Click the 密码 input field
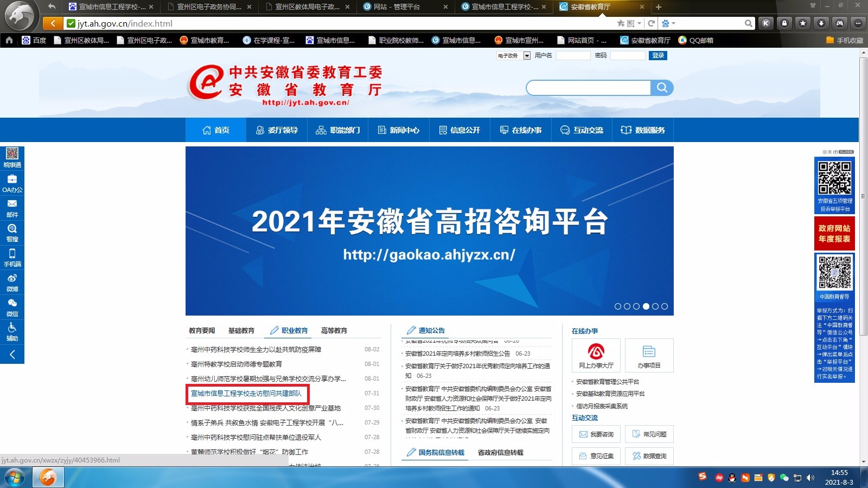Screen dimensions: 868x488 [x=628, y=56]
